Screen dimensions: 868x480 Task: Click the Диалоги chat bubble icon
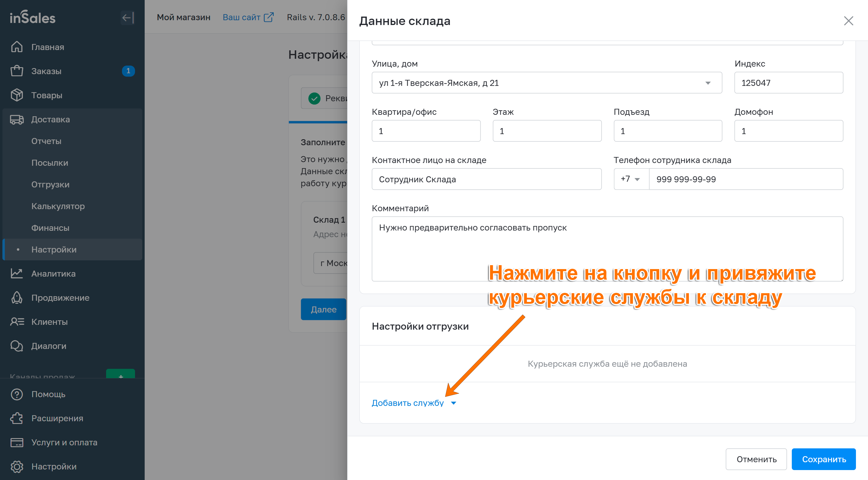pos(17,346)
